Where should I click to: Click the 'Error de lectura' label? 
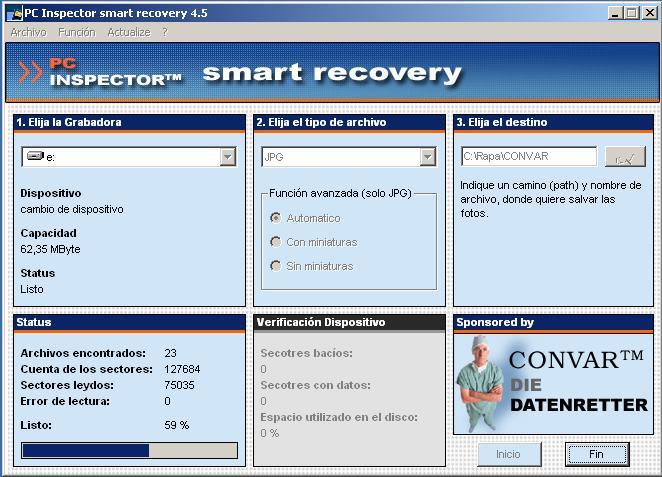tap(65, 401)
